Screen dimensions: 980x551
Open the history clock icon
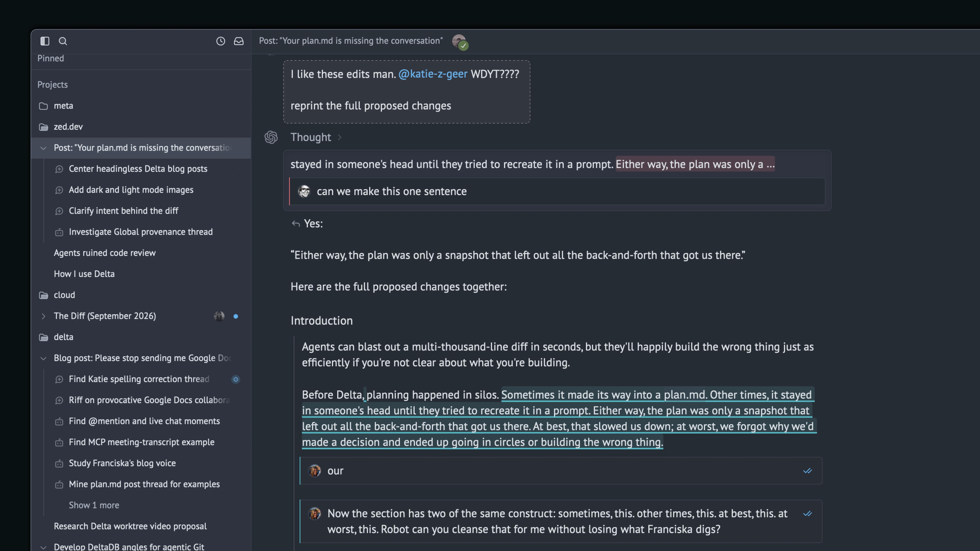click(x=221, y=41)
